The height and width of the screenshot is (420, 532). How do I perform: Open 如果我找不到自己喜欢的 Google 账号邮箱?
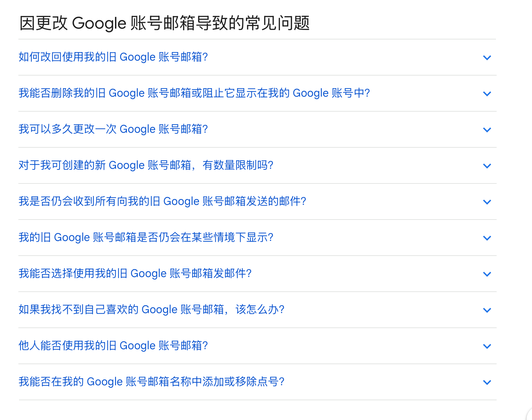pos(151,310)
